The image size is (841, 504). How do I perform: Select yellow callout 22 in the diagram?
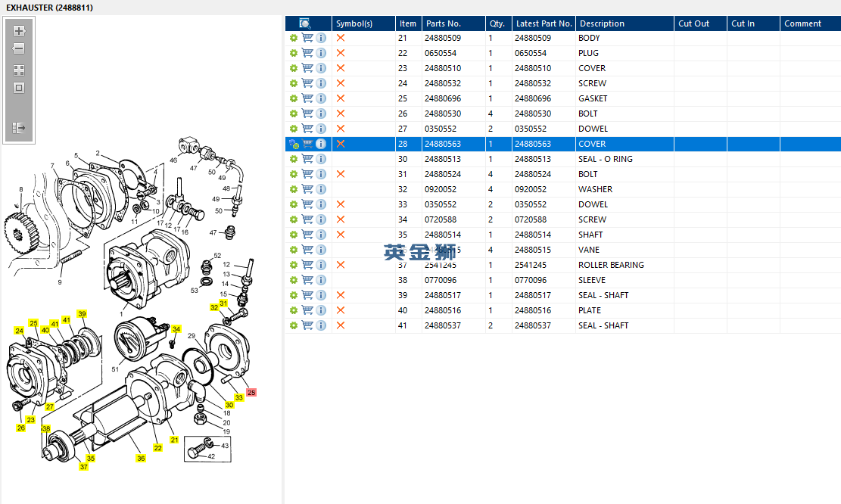tap(157, 448)
